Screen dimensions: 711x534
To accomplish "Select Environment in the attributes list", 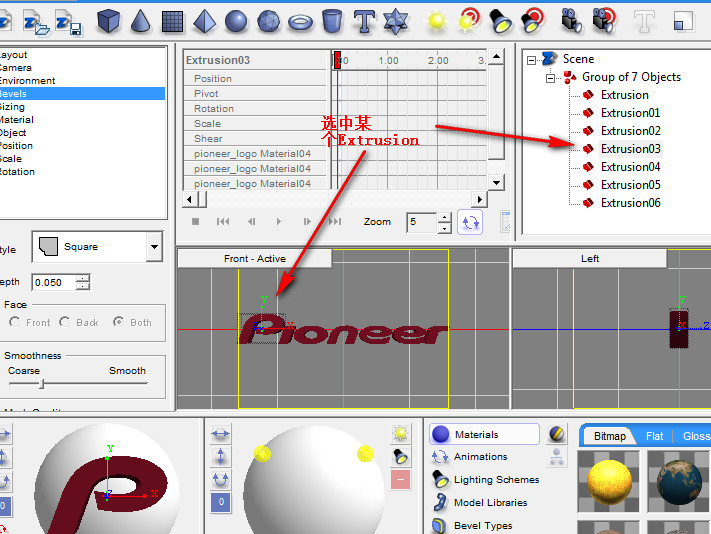I will 28,81.
